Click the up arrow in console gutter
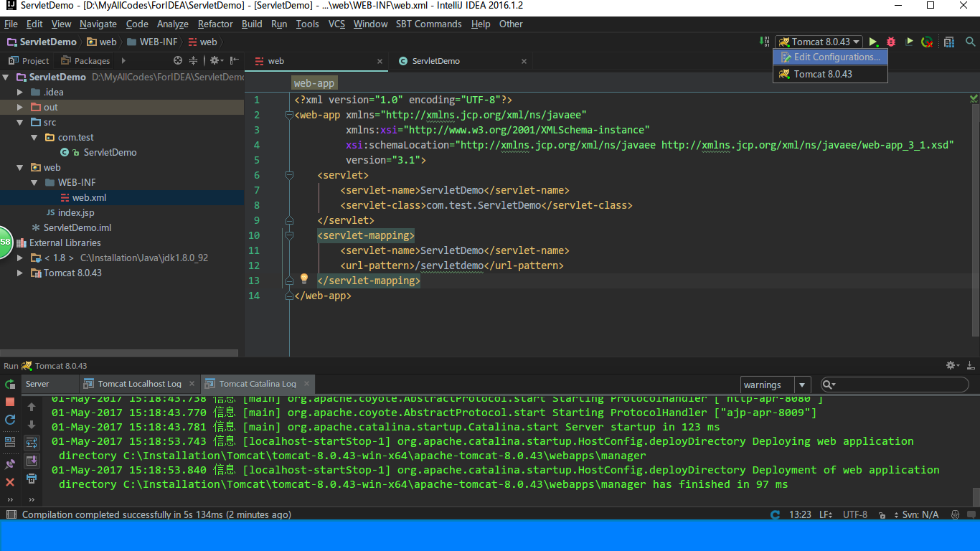Screen dimensions: 980x551 tap(32, 406)
